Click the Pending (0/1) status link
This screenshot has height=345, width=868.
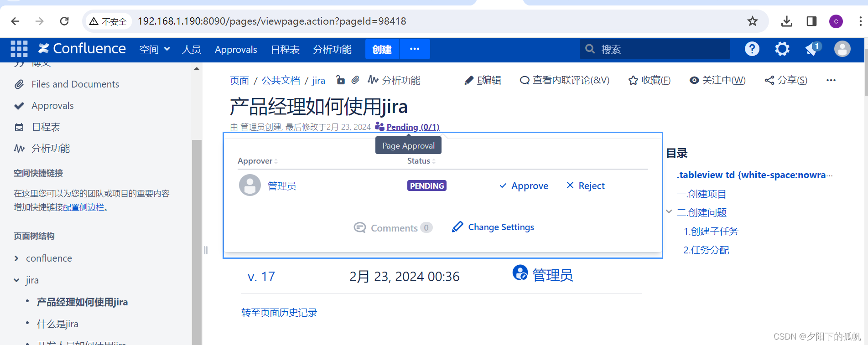click(x=413, y=127)
